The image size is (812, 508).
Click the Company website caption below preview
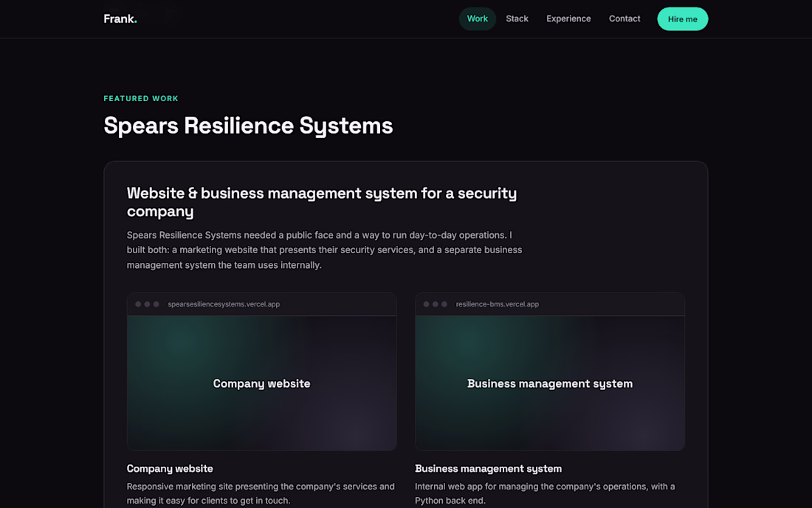point(170,468)
